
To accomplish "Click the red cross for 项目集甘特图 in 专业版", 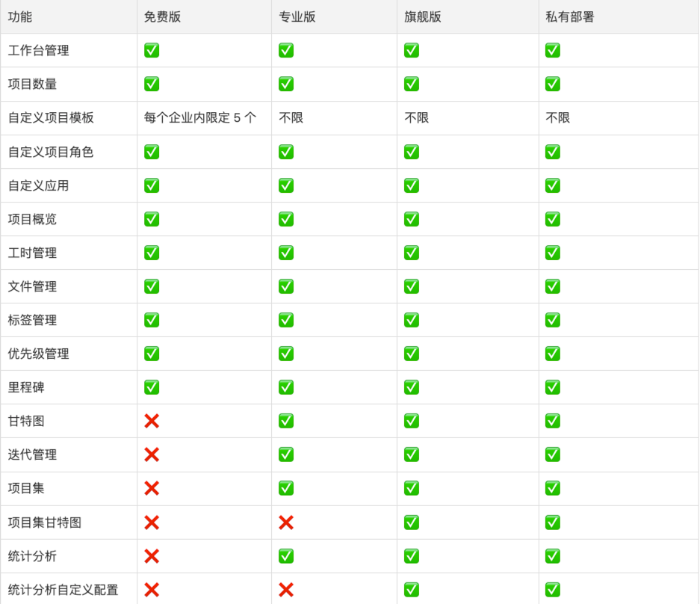I will click(286, 523).
